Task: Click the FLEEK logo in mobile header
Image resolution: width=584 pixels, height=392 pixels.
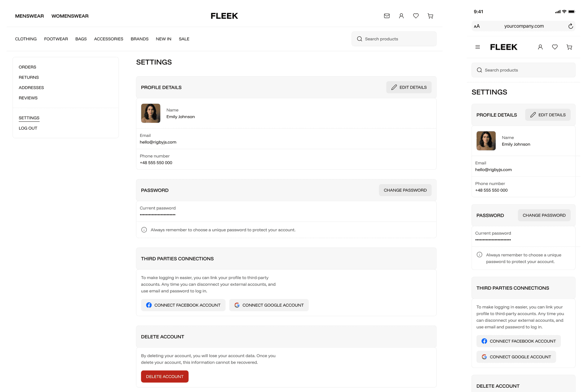Action: click(x=504, y=47)
